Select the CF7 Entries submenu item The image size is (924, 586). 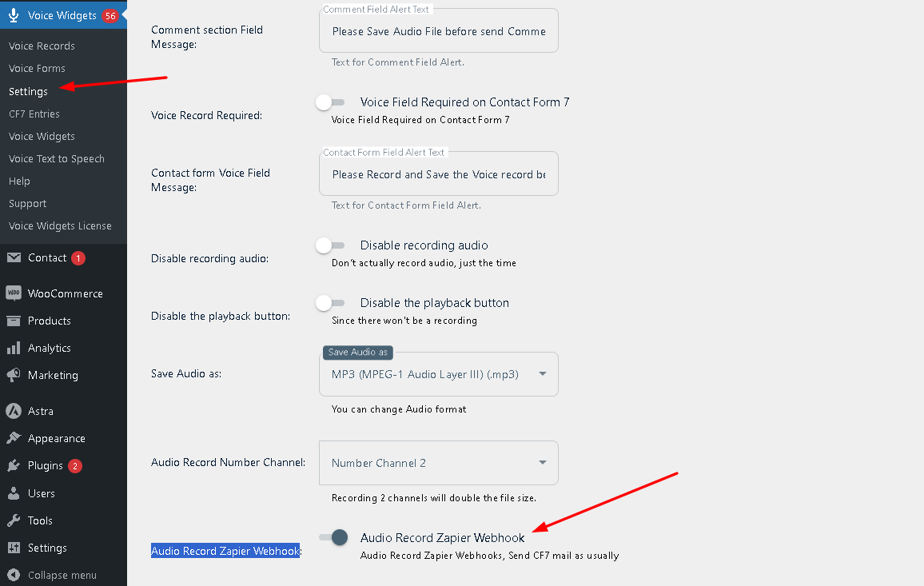[34, 114]
